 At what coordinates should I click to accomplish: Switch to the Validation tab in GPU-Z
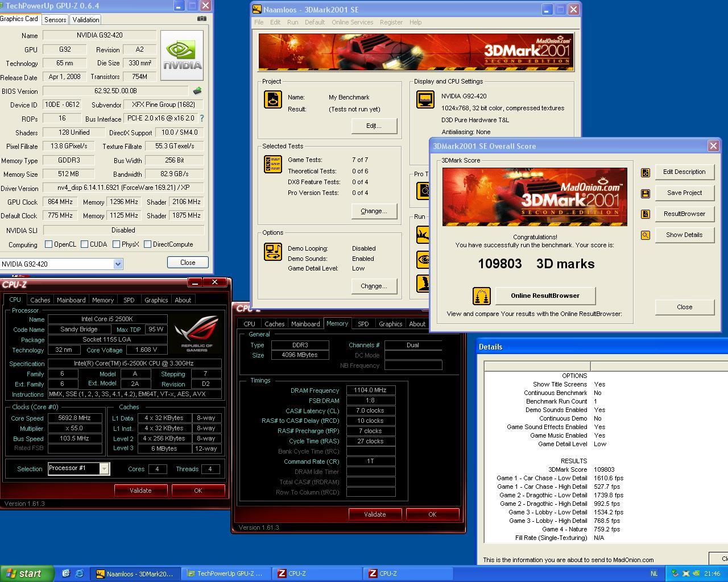pyautogui.click(x=86, y=19)
